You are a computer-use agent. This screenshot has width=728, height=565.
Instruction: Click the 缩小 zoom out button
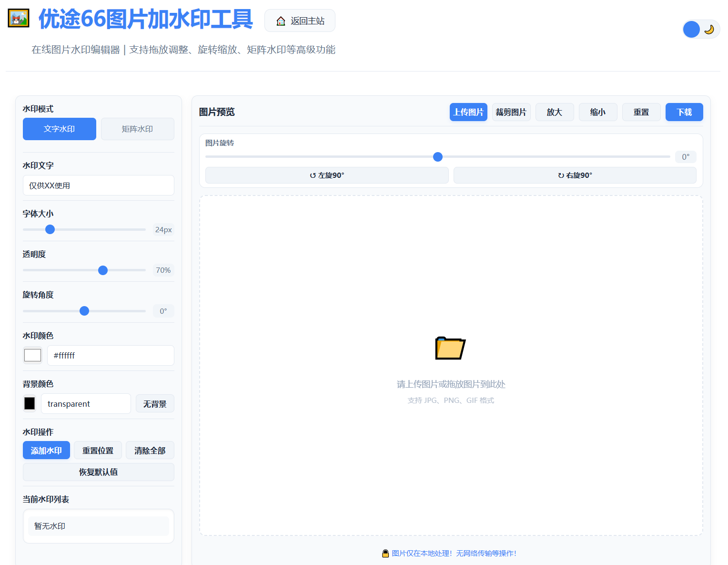pos(598,112)
